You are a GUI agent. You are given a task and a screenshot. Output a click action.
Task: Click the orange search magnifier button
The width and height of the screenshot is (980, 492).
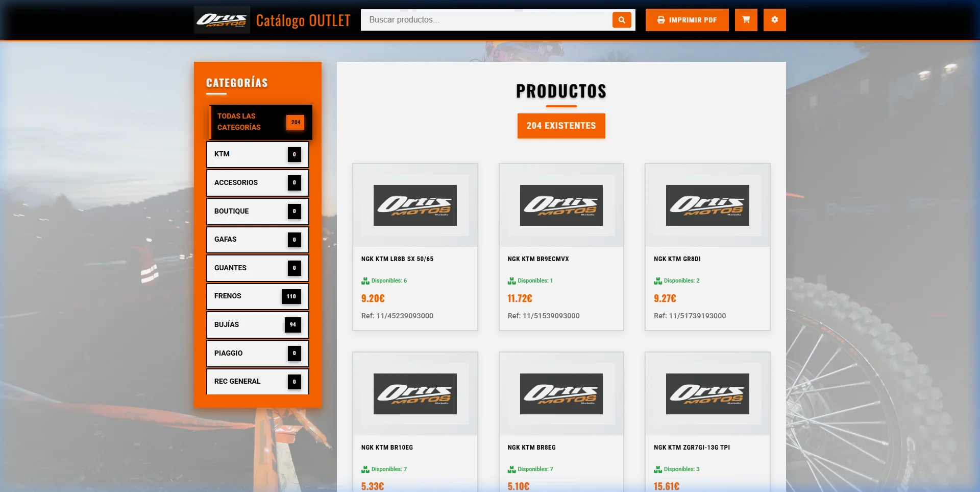coord(622,20)
